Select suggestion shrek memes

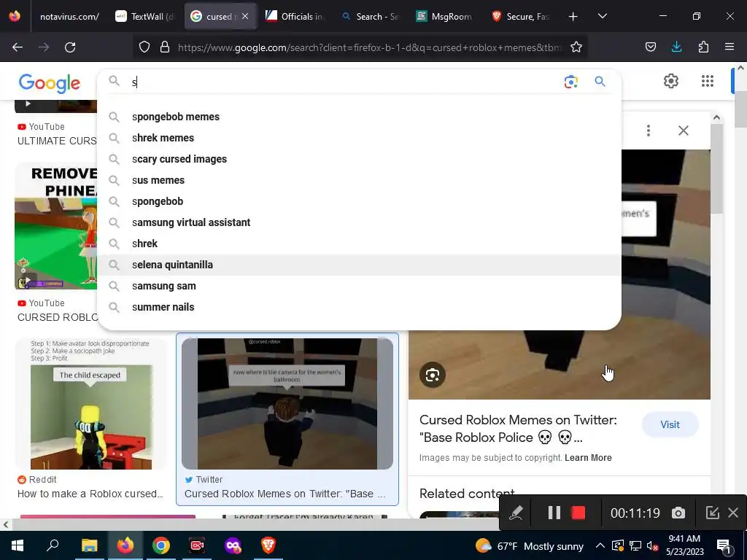coord(359,138)
